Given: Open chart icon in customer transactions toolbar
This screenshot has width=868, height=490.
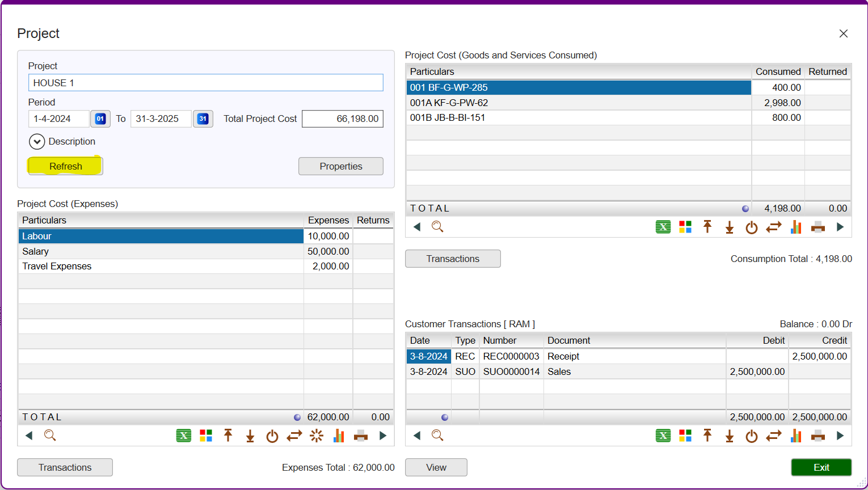Looking at the screenshot, I should coord(796,436).
